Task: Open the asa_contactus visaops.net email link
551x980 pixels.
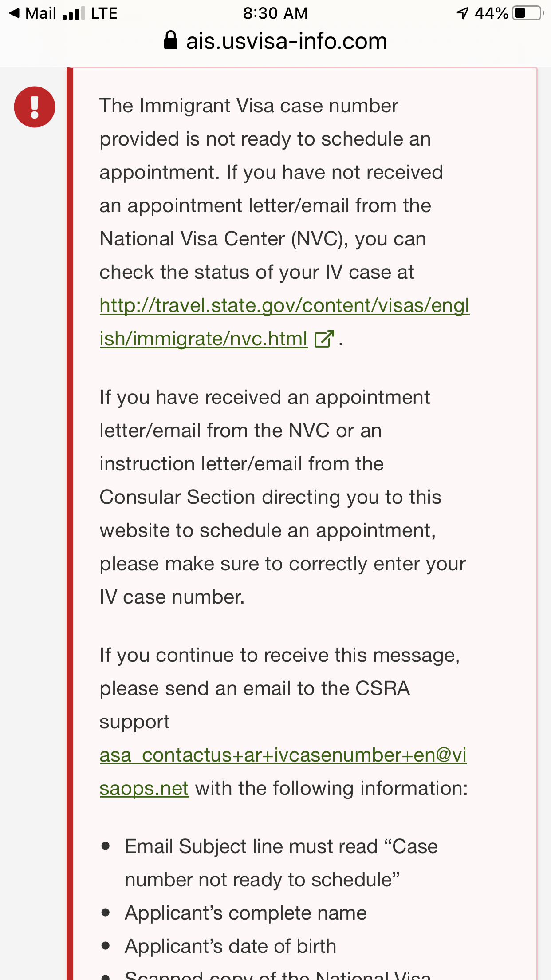Action: coord(283,771)
